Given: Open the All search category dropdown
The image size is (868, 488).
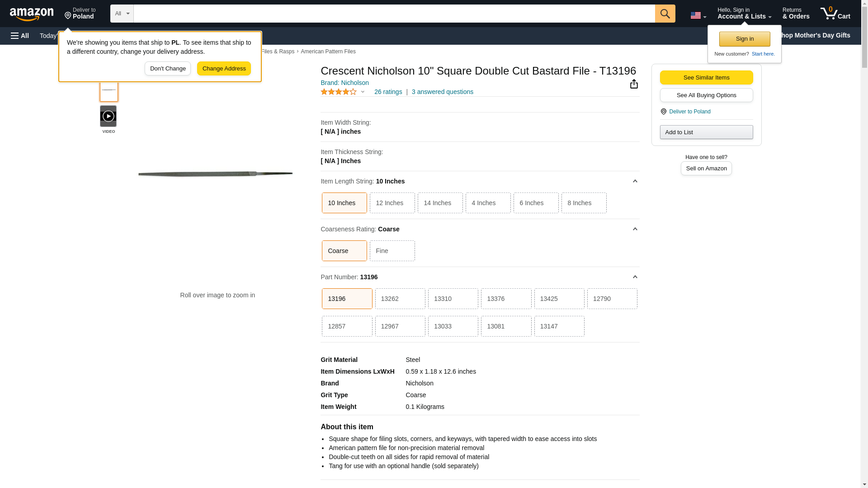Looking at the screenshot, I should 122,14.
